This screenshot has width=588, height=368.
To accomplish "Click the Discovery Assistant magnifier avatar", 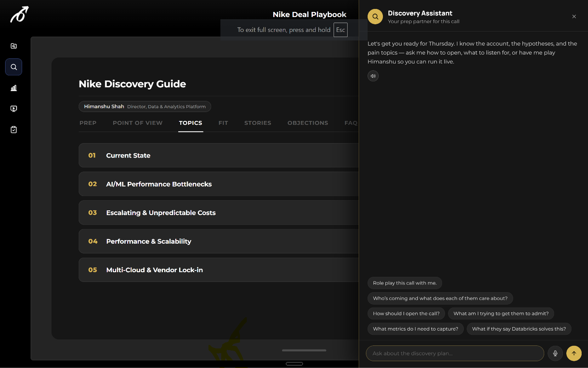I will [375, 17].
